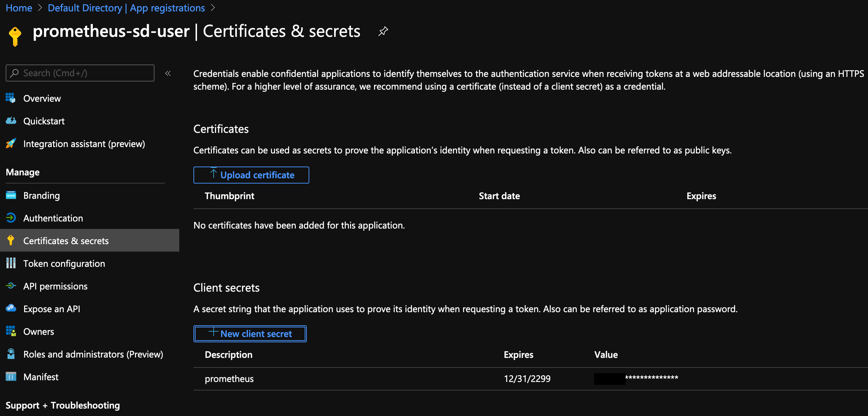Create a New client secret

pyautogui.click(x=250, y=333)
